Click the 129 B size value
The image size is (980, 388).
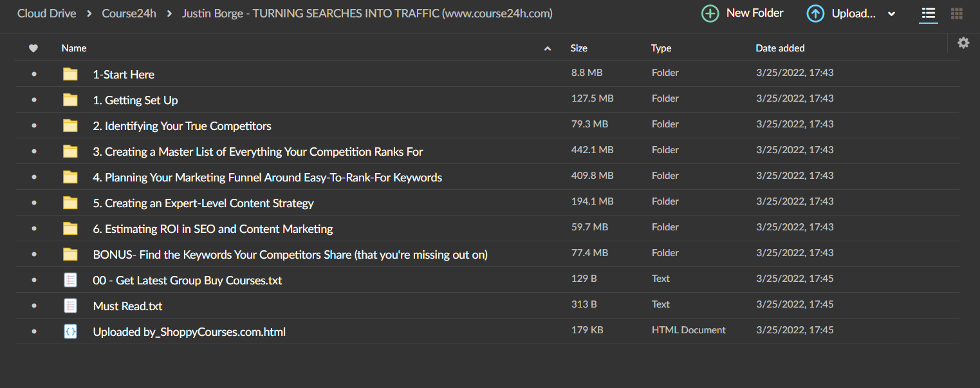[584, 279]
